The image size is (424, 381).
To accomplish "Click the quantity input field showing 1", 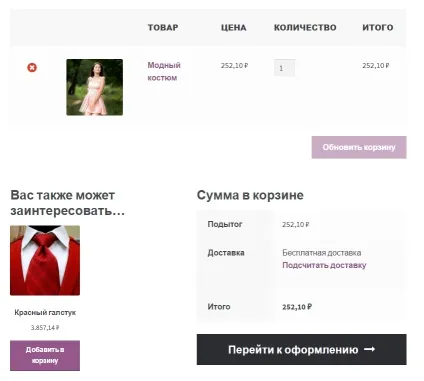I will pos(285,68).
